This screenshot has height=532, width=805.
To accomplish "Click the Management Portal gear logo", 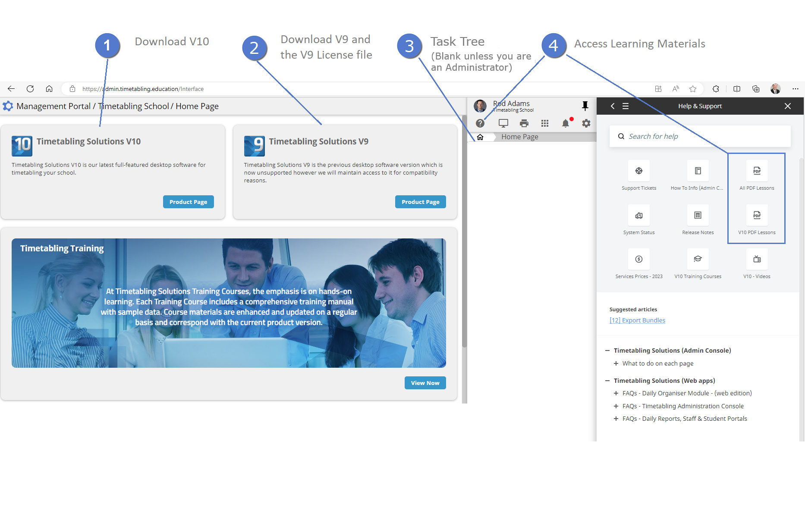I will click(8, 106).
